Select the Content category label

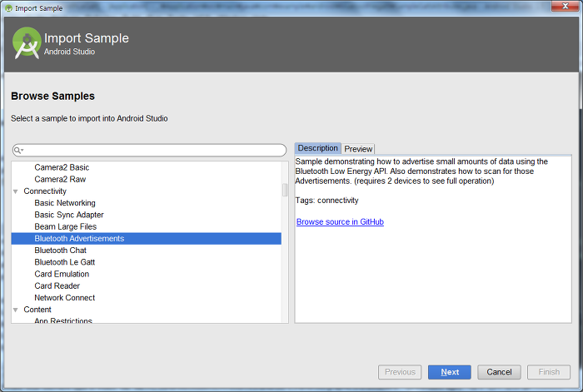click(37, 310)
